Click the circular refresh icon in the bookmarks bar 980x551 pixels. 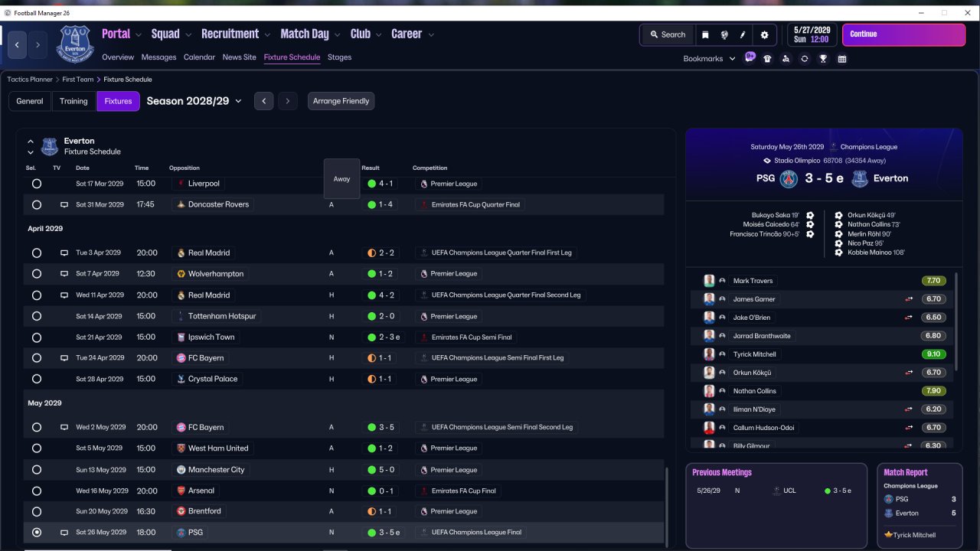click(x=805, y=59)
